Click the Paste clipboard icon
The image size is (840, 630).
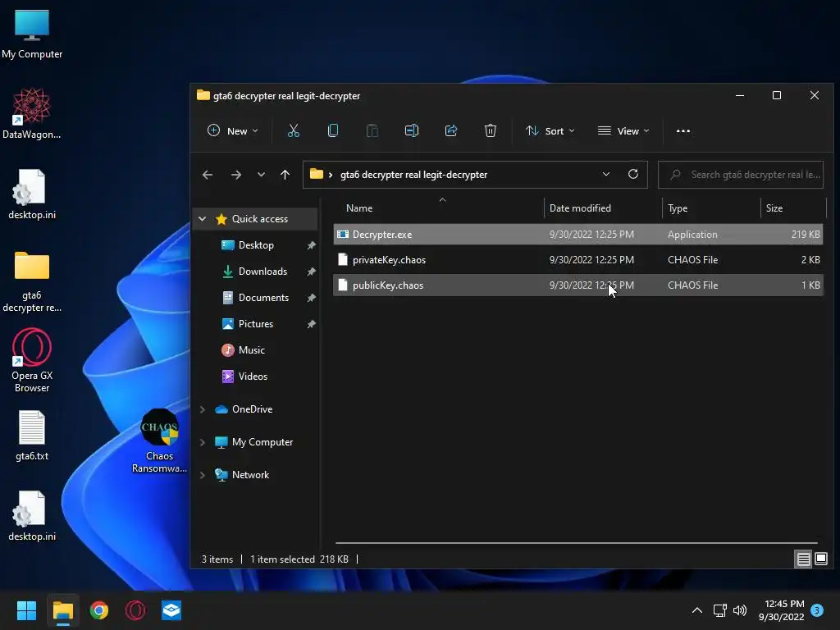point(372,130)
